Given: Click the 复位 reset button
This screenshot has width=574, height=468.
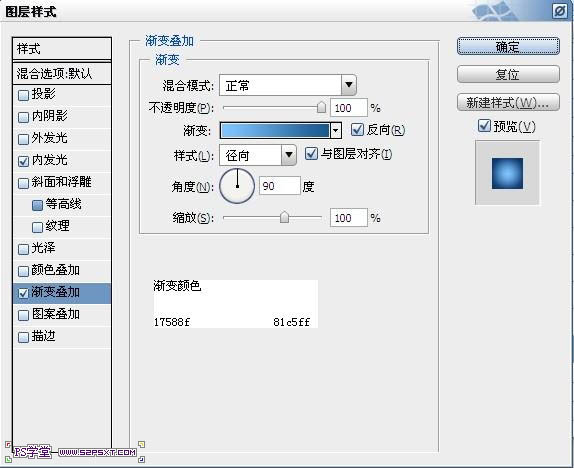Looking at the screenshot, I should click(x=508, y=74).
